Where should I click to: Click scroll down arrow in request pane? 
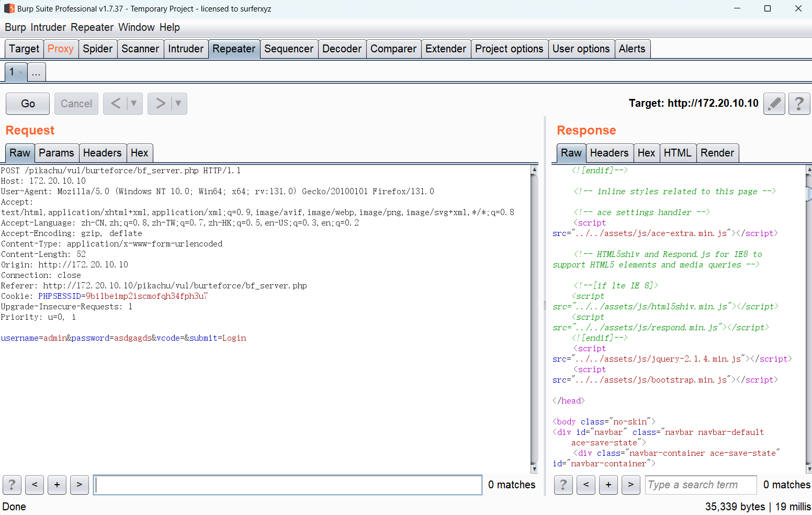(x=534, y=469)
